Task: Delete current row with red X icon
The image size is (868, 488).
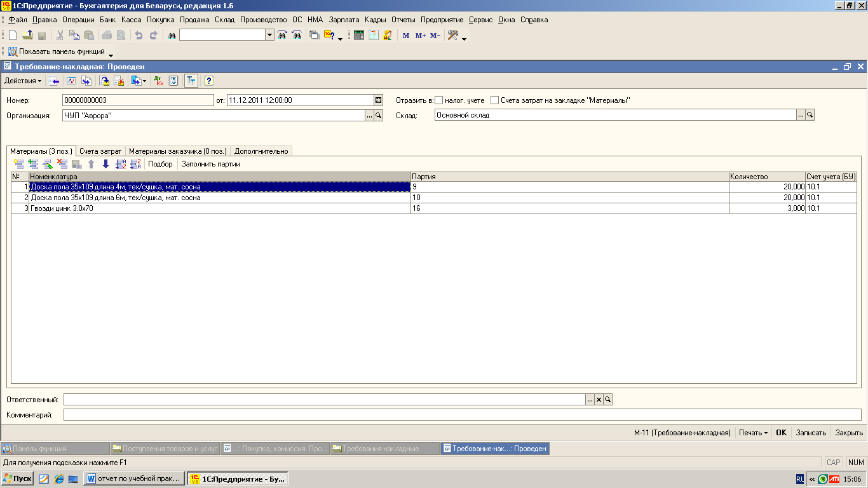Action: point(62,164)
